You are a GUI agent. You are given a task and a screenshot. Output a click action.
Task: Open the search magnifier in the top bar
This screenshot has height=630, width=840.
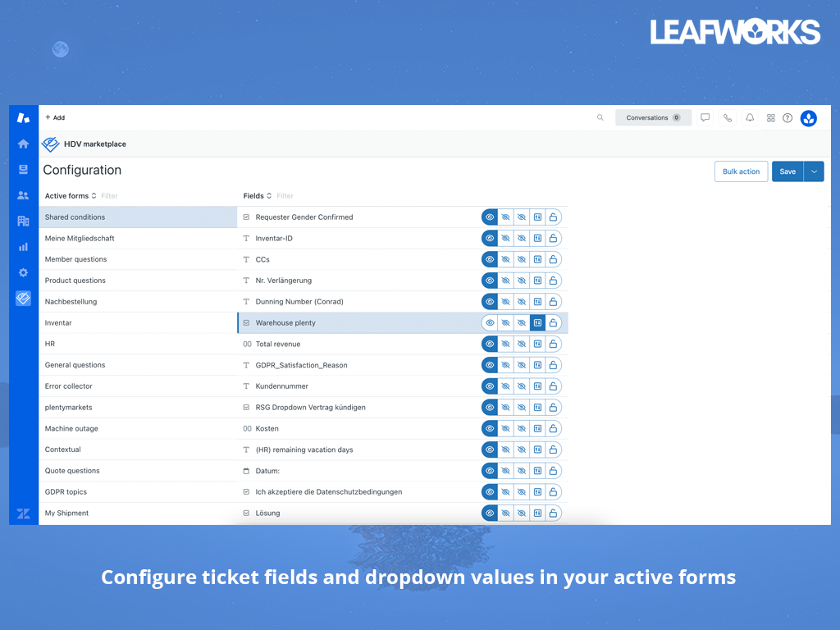[600, 117]
